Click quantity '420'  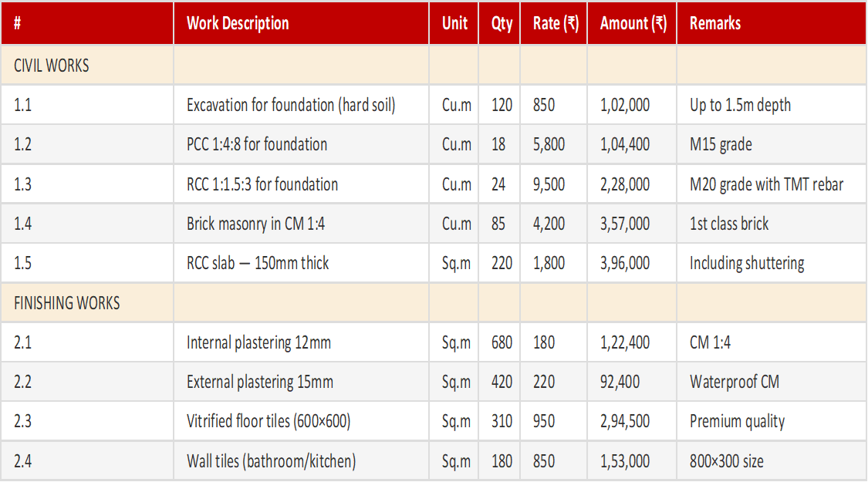(502, 382)
